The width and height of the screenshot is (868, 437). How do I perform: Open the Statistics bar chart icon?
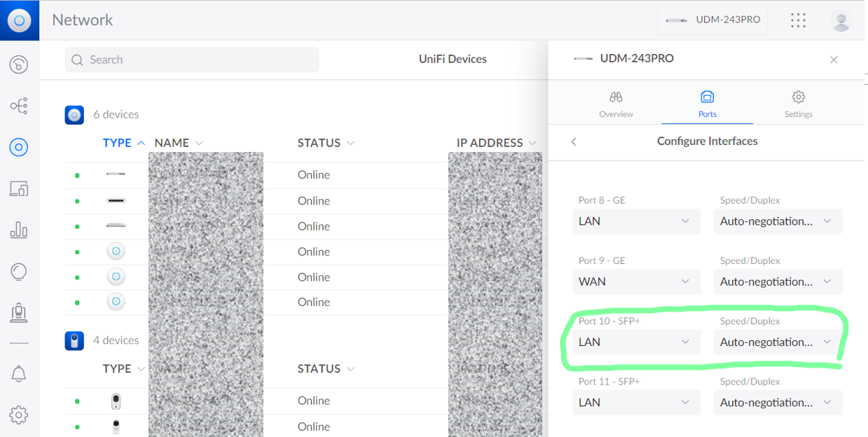[19, 230]
